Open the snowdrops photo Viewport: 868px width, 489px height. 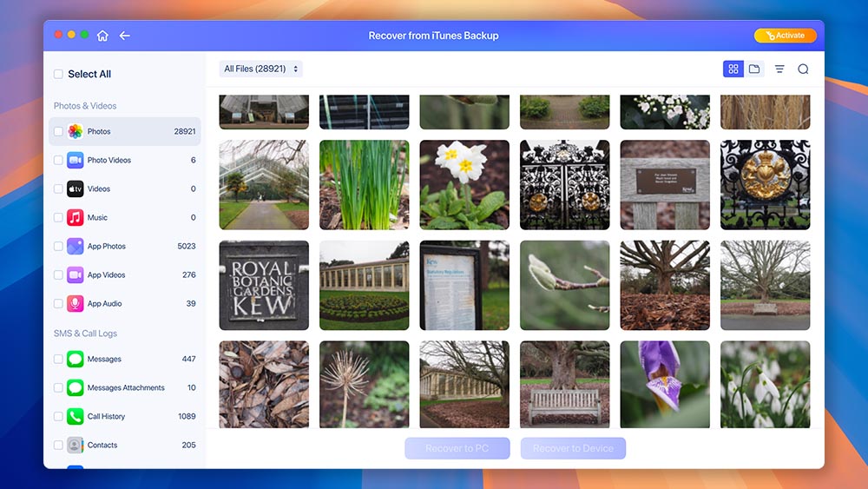(x=765, y=384)
